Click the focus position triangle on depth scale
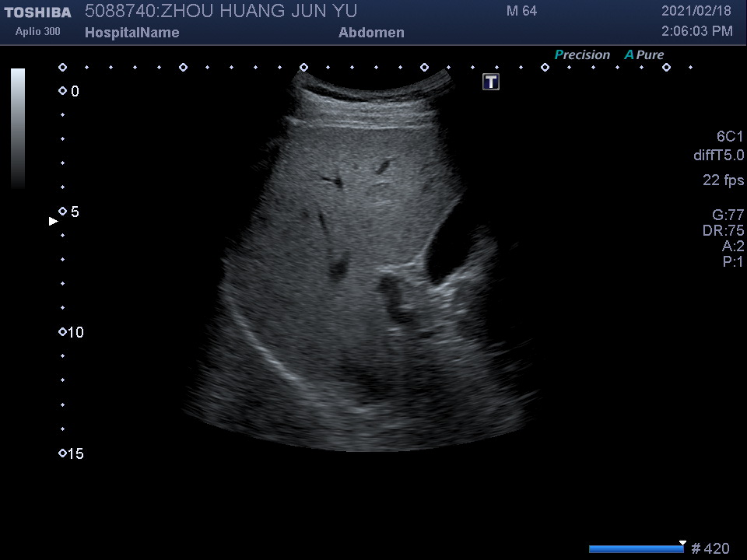747x560 pixels. tap(54, 221)
